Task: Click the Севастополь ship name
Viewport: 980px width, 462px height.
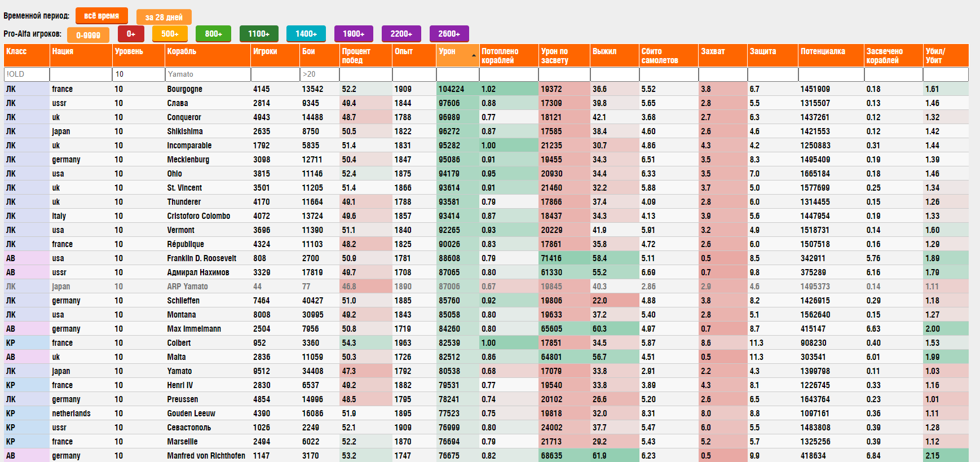Action: tap(189, 428)
